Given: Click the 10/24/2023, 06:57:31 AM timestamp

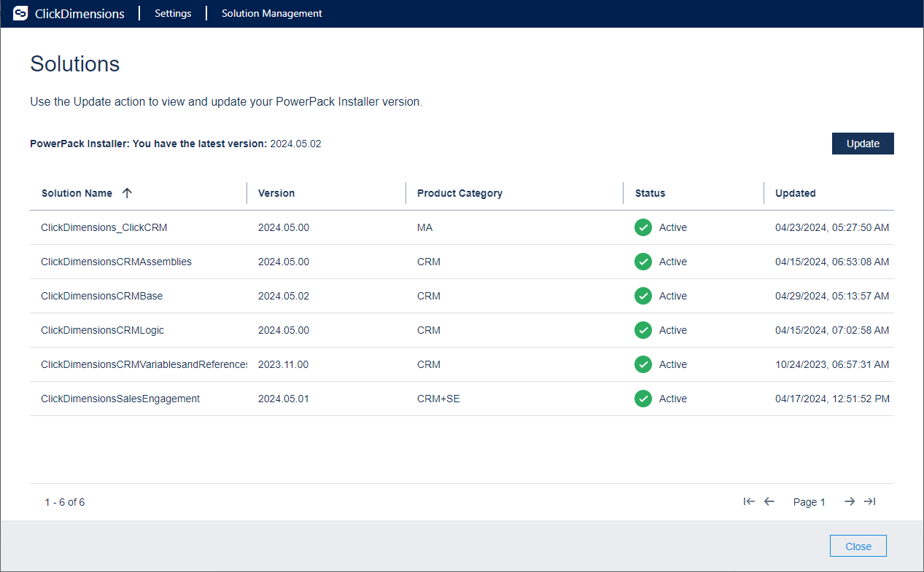Looking at the screenshot, I should click(832, 364).
